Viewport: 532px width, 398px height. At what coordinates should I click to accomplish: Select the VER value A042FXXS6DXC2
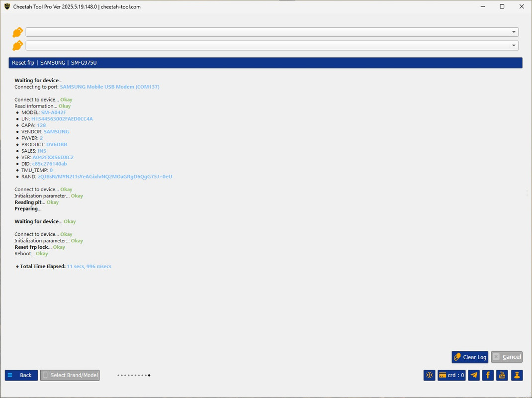point(53,158)
